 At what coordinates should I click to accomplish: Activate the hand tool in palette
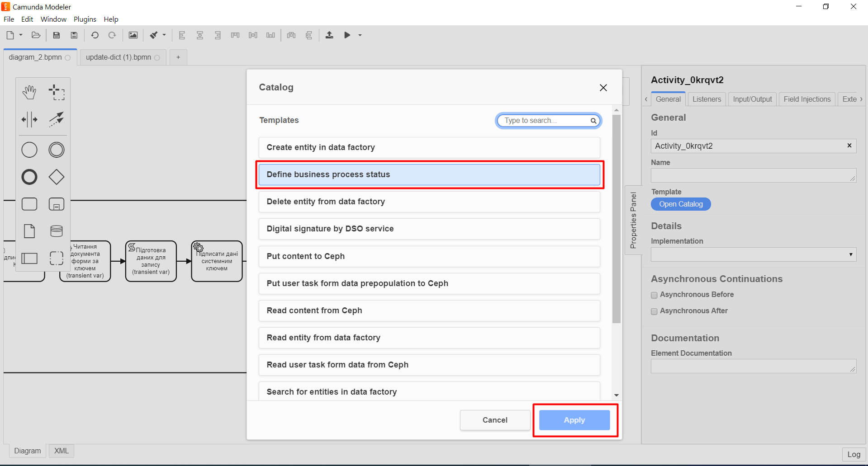click(x=29, y=92)
